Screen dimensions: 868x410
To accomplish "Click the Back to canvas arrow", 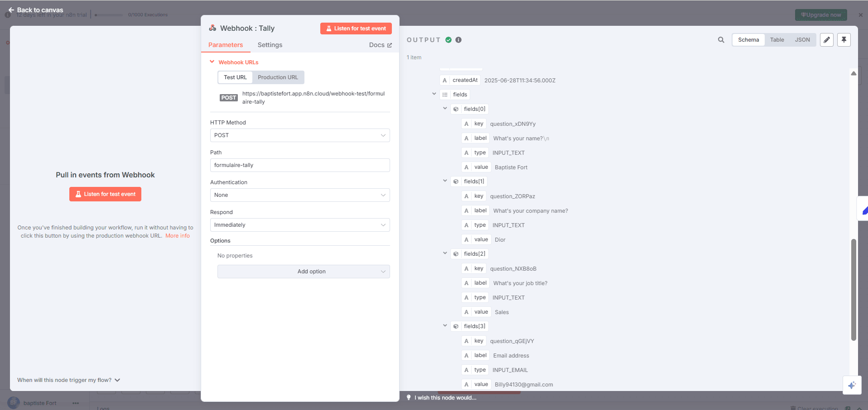I will click(x=11, y=10).
